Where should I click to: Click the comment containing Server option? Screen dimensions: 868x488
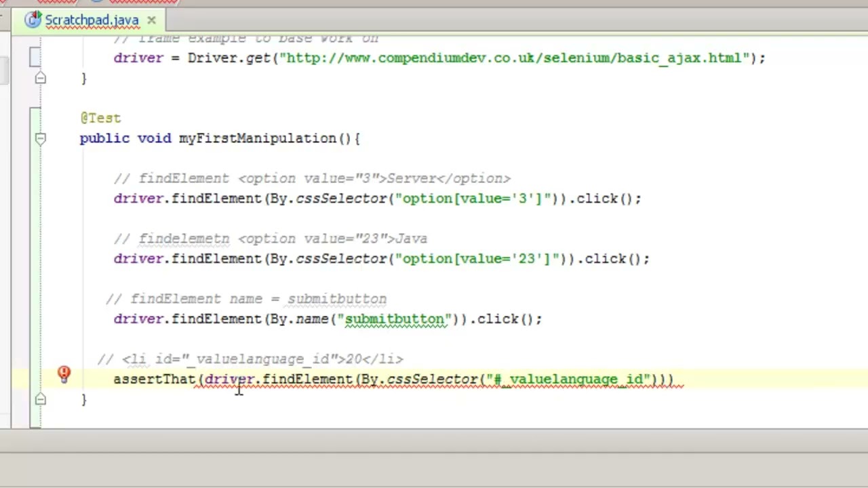[312, 178]
